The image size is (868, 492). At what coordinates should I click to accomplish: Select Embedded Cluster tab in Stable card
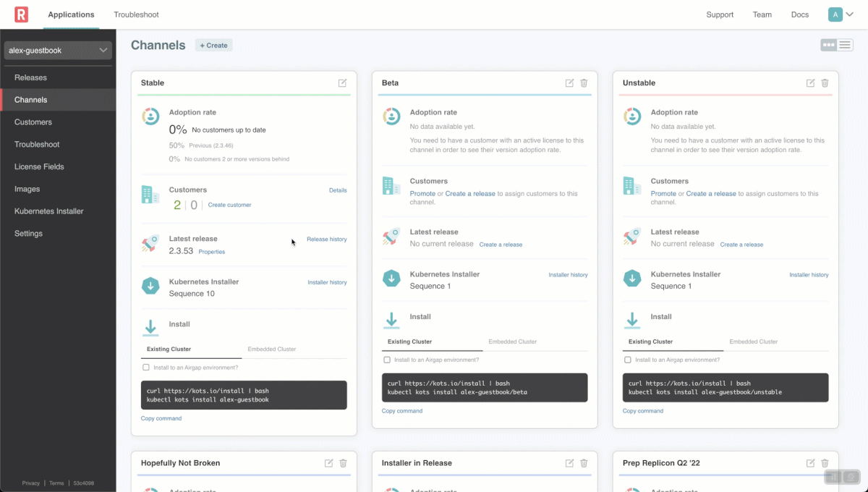[272, 349]
